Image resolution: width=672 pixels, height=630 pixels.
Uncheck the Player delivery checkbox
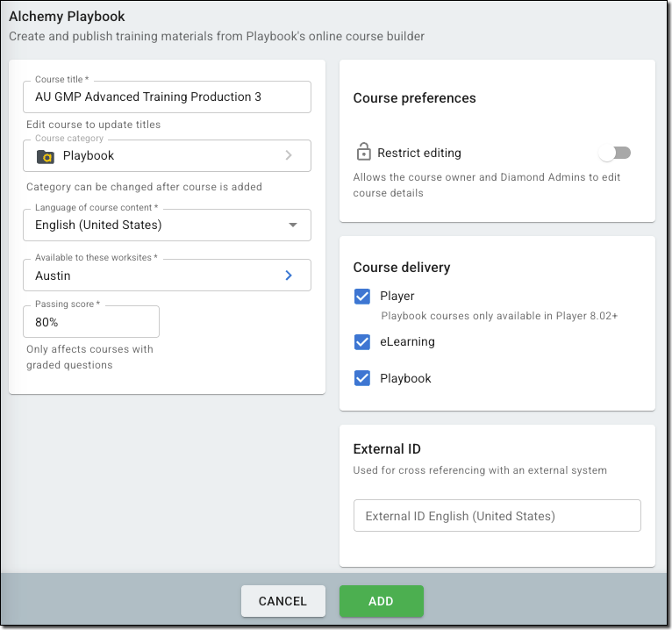(362, 297)
